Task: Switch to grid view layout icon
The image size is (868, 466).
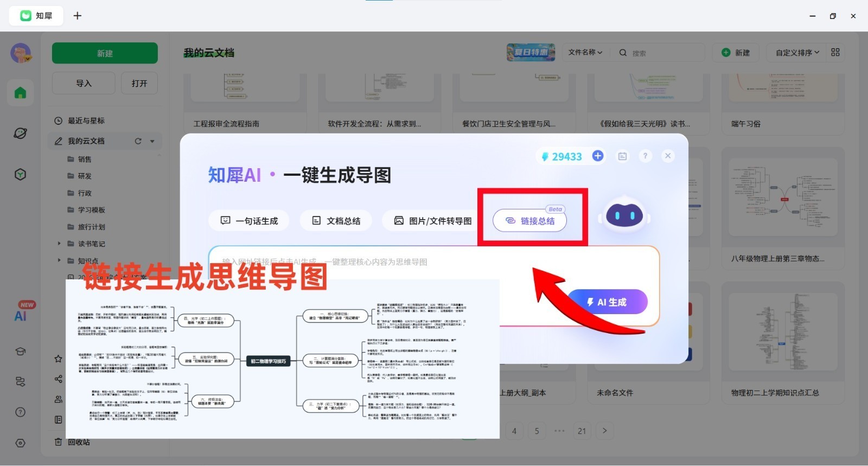Action: point(835,52)
